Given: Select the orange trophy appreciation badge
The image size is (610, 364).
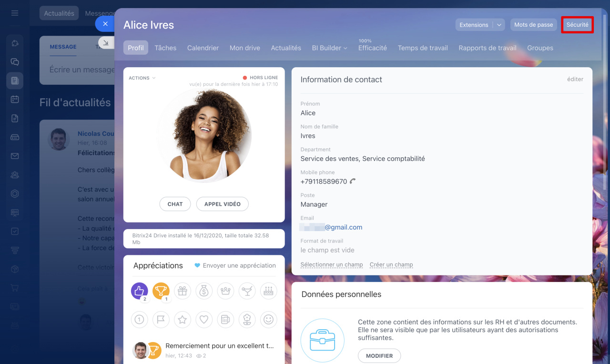Looking at the screenshot, I should [x=161, y=291].
